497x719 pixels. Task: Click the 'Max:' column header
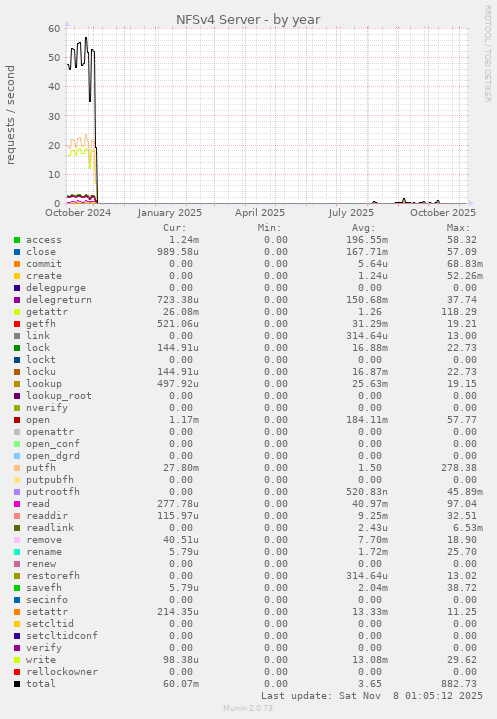[x=458, y=228]
